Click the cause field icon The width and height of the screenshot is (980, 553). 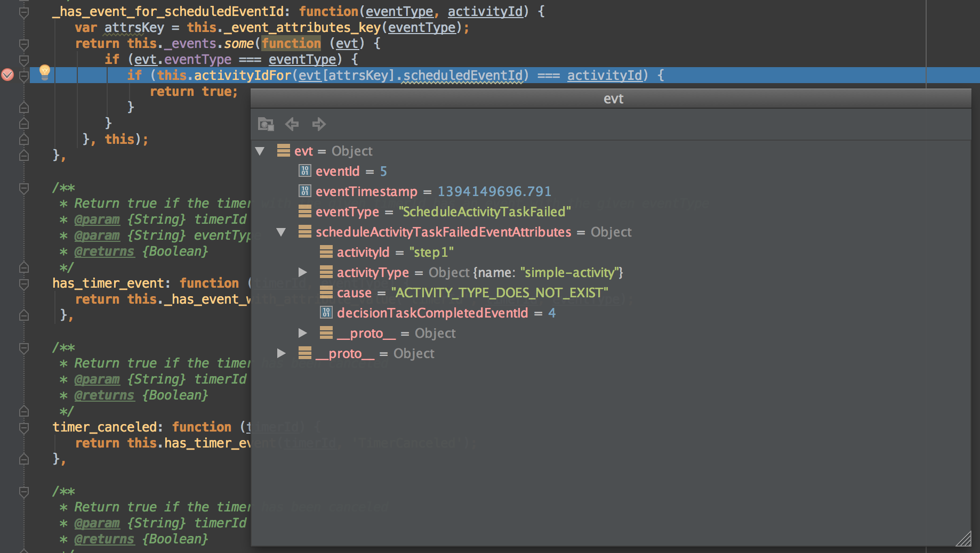(x=326, y=292)
